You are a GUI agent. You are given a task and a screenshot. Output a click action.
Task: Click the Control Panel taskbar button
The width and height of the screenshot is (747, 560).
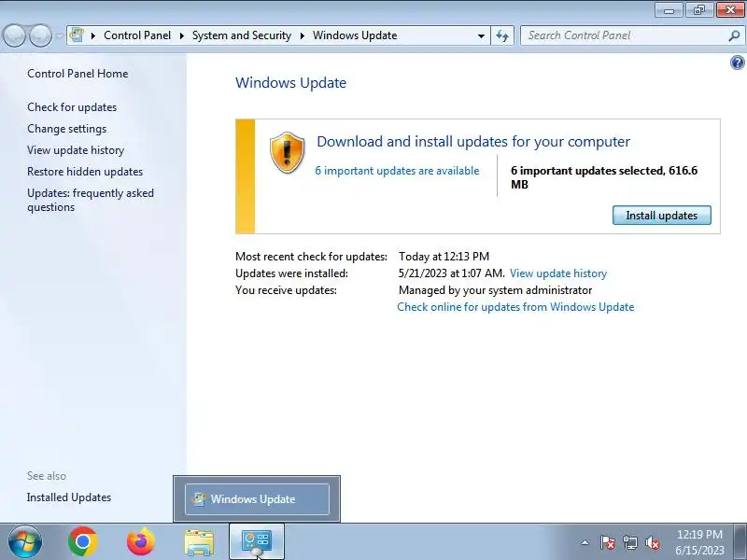click(257, 542)
